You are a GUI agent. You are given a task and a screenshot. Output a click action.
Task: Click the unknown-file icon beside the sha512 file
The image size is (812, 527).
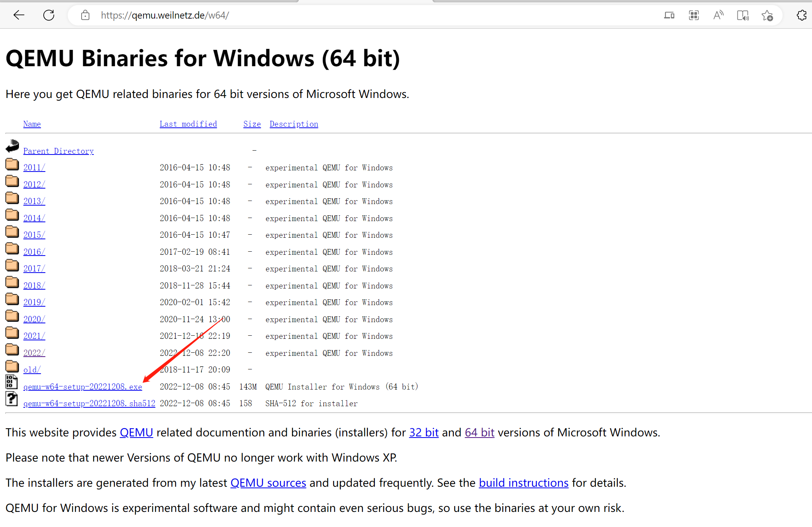(x=12, y=399)
